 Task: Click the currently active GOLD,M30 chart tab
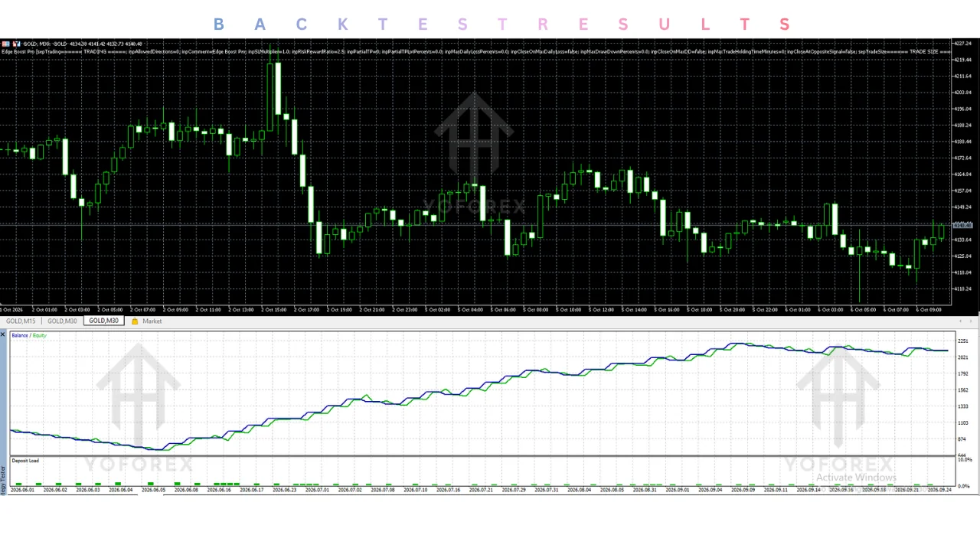(103, 321)
